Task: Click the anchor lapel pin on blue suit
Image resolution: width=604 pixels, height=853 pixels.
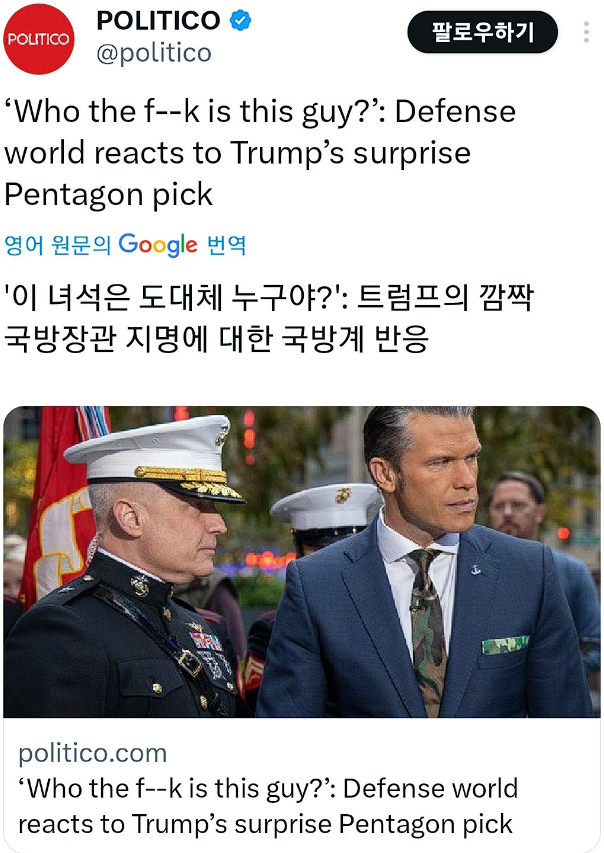Action: 476,570
